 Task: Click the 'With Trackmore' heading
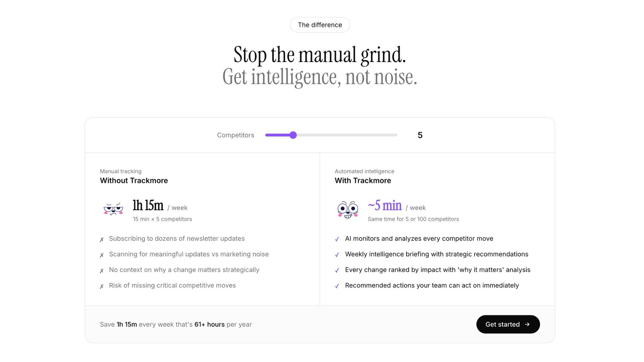[x=363, y=180]
